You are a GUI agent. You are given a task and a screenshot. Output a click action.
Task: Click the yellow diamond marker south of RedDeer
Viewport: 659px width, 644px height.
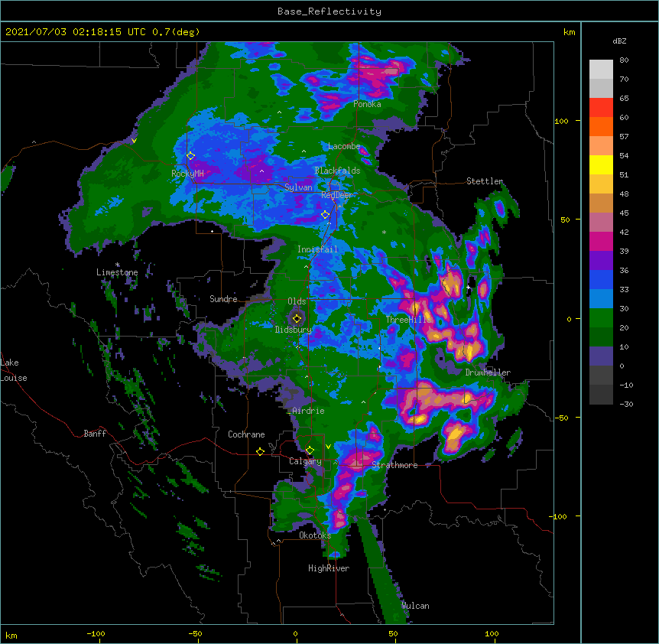point(326,215)
